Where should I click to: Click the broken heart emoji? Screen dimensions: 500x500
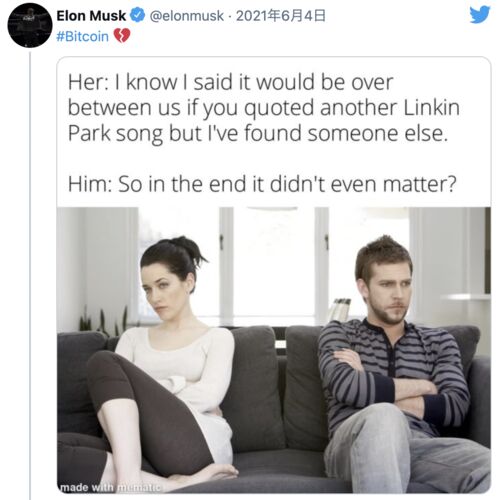coord(122,36)
